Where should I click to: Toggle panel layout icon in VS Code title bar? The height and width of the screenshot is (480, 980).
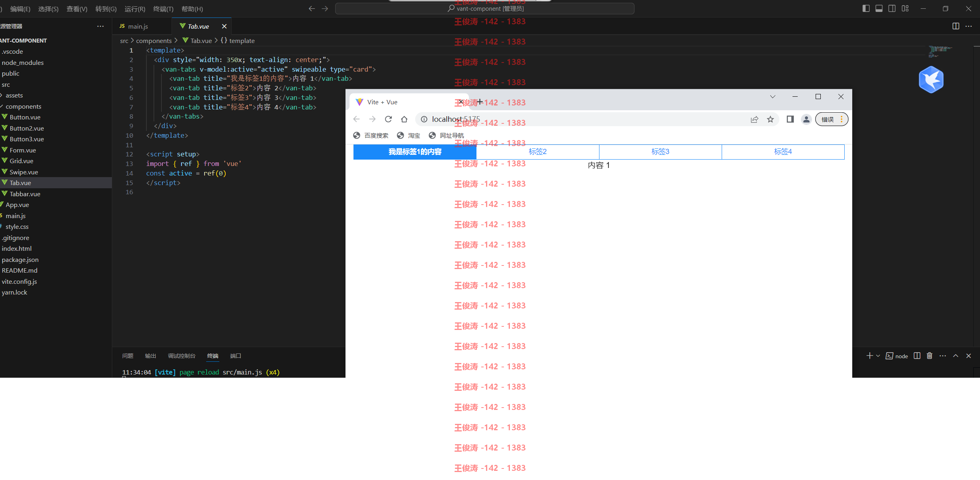pos(879,8)
